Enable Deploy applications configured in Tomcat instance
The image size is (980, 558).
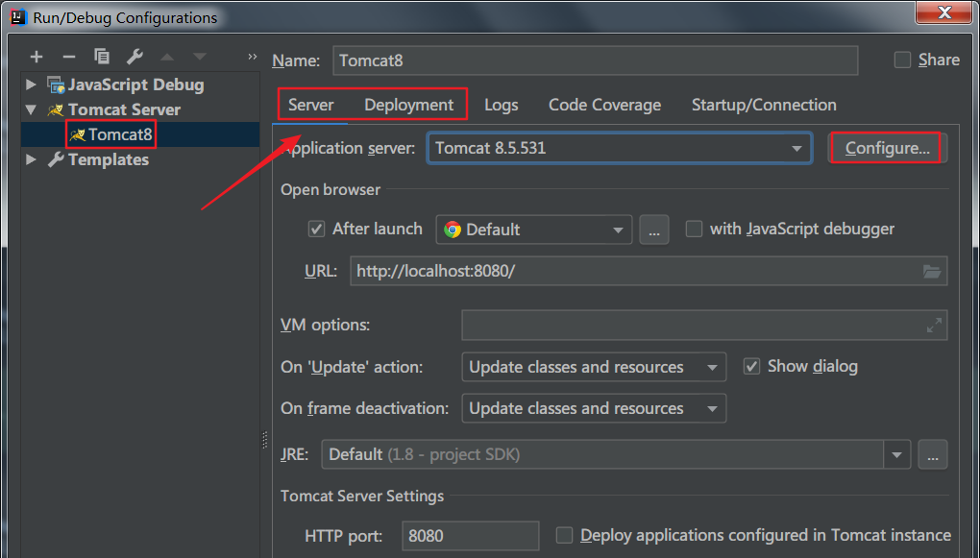tap(564, 536)
